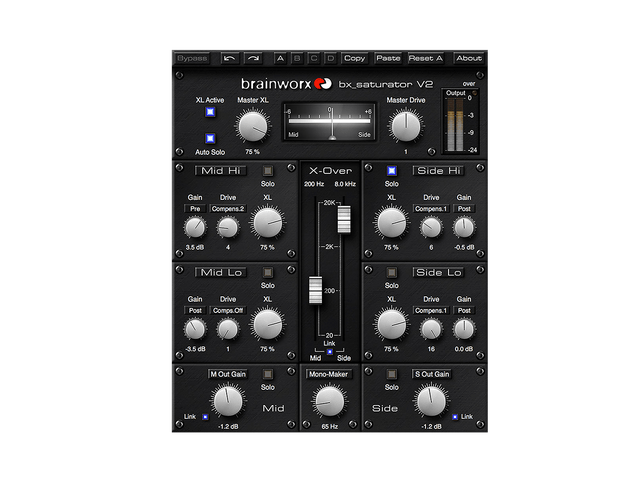Click the Mid Hi section label

tap(220, 171)
